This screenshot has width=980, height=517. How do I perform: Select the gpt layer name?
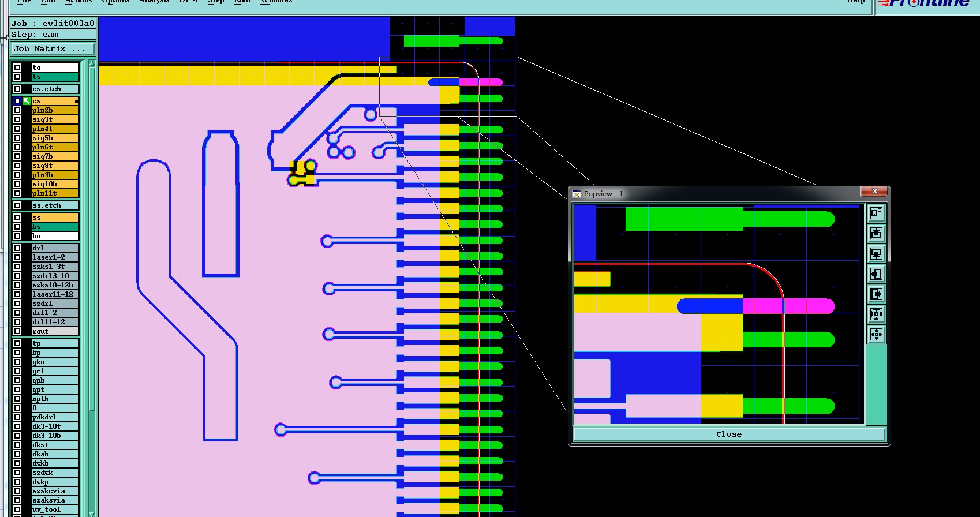pyautogui.click(x=55, y=389)
